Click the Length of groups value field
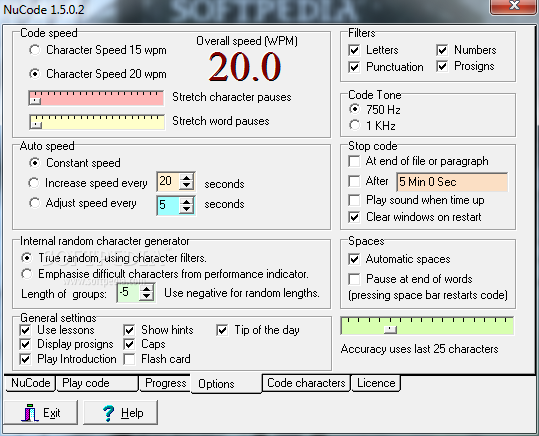 (129, 293)
